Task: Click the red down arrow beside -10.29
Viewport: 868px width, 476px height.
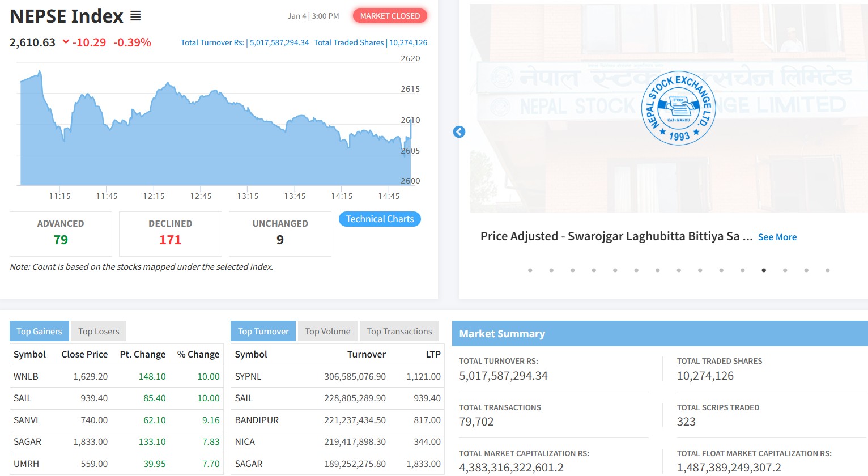Action: click(x=66, y=42)
